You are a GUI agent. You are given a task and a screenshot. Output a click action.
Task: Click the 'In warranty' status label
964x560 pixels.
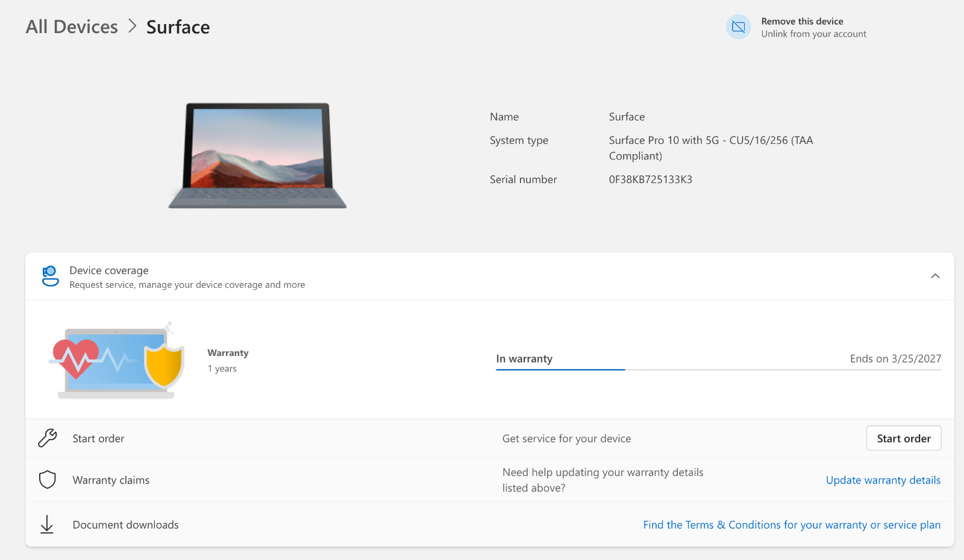tap(524, 358)
